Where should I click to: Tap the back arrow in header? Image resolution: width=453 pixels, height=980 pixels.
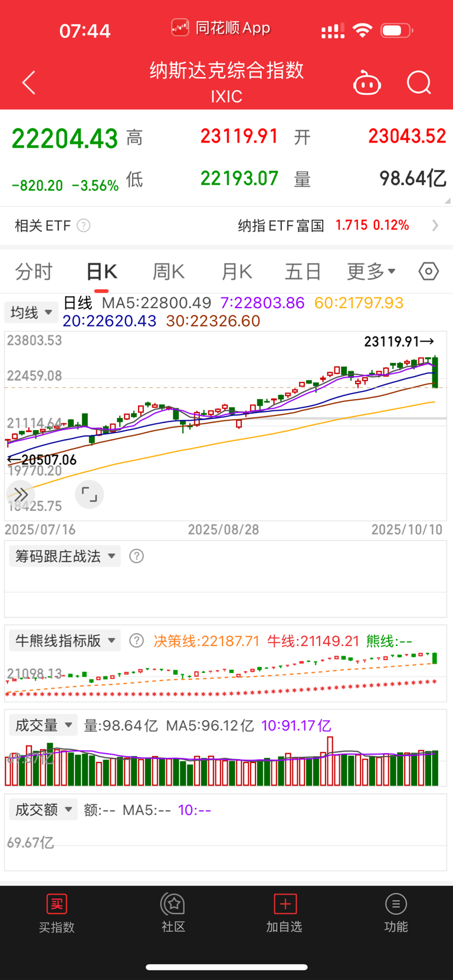click(x=29, y=83)
